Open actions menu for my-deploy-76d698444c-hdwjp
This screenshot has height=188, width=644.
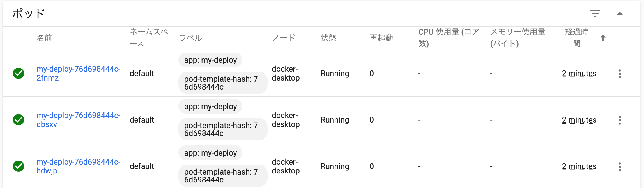point(620,167)
